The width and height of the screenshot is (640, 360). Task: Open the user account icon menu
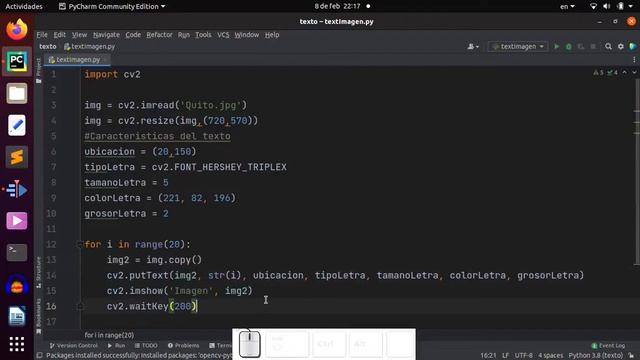[473, 47]
